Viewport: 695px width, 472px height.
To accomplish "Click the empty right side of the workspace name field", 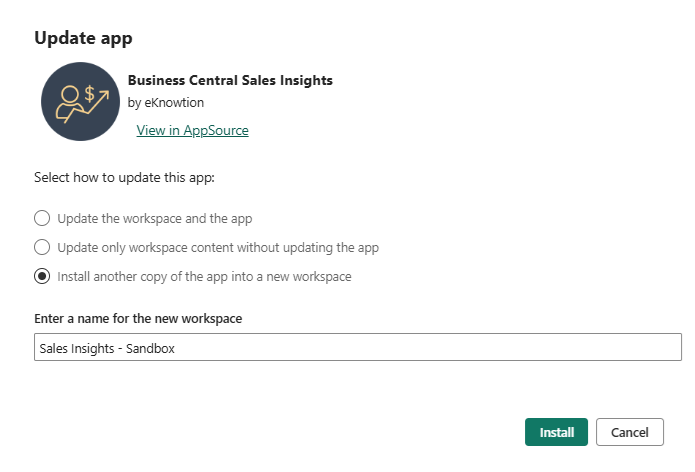I will 500,347.
